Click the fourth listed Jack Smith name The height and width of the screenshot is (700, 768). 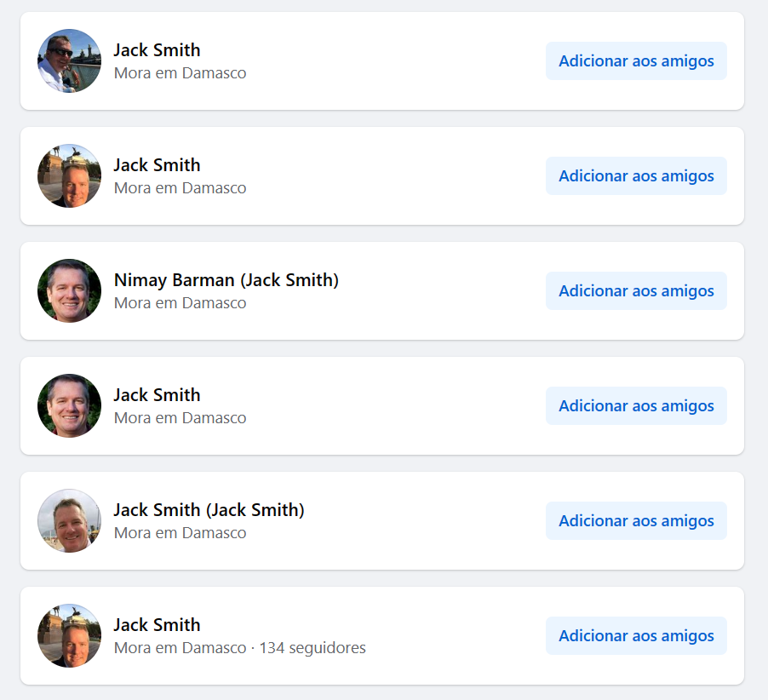[x=157, y=395]
